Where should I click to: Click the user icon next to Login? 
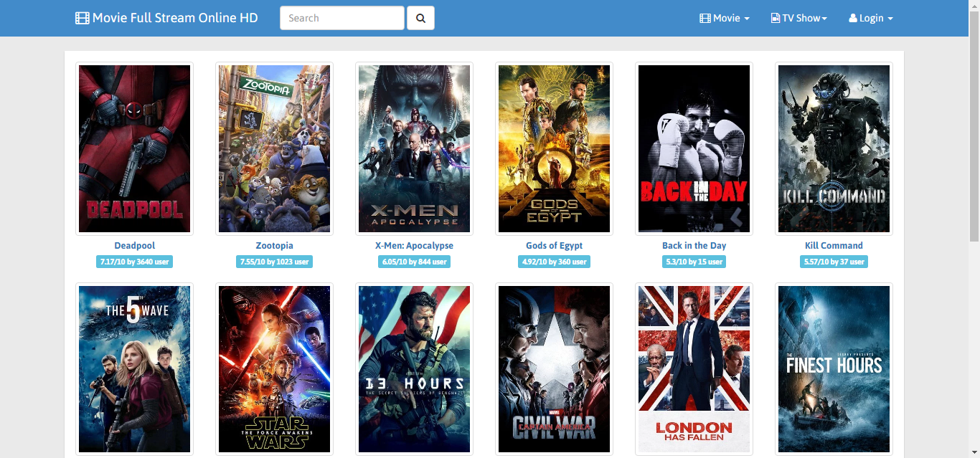coord(852,17)
